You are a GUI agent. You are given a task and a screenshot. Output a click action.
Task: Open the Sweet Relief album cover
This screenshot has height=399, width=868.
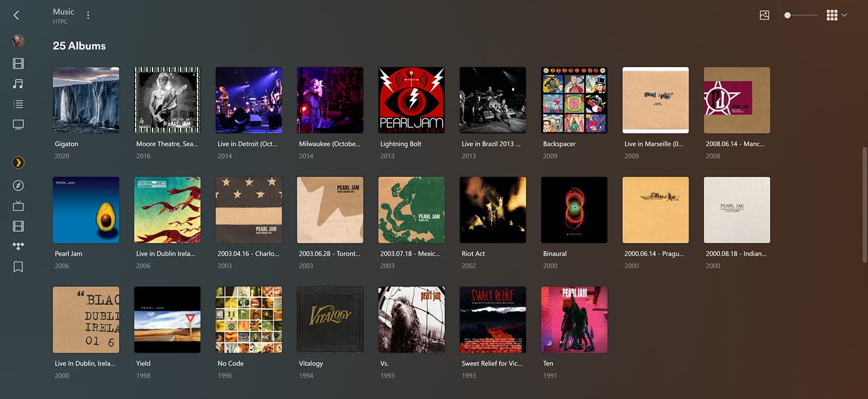pos(493,320)
